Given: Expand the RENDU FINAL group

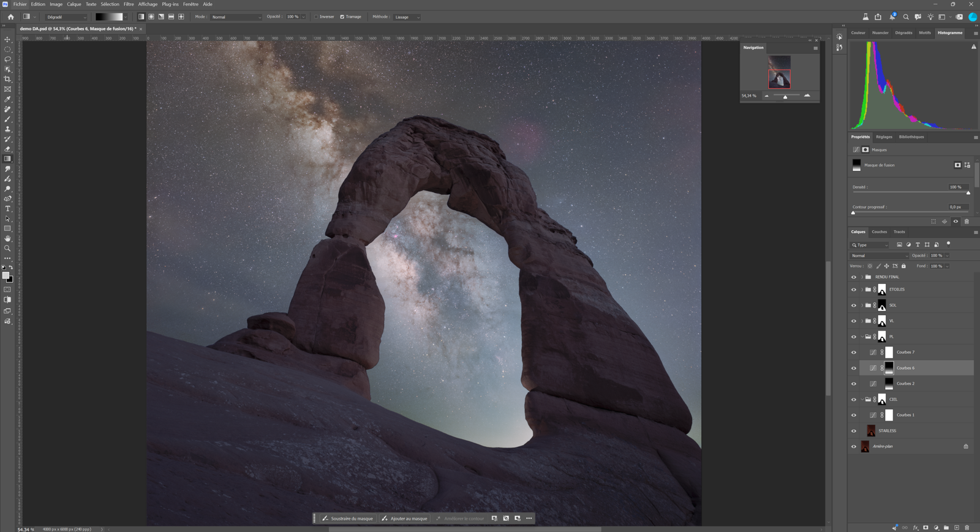Looking at the screenshot, I should (x=862, y=277).
